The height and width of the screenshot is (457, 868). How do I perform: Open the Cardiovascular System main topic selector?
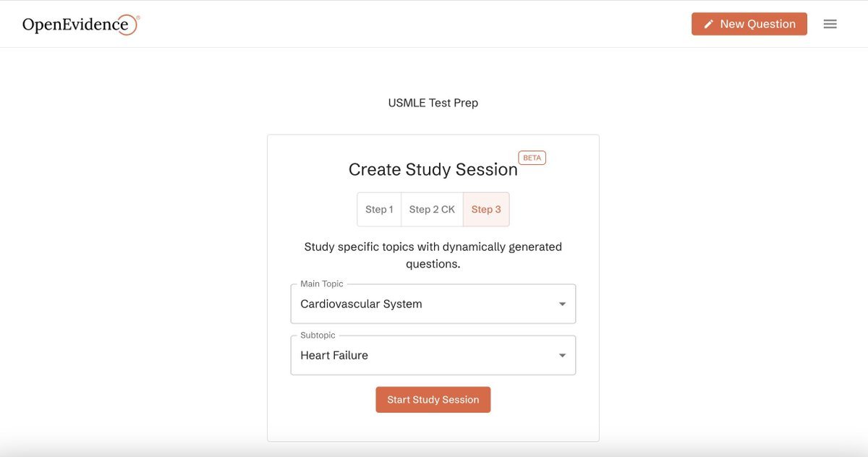(x=433, y=304)
